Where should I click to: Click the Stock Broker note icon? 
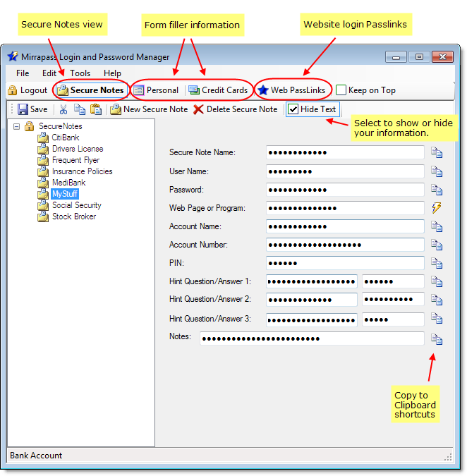click(x=43, y=216)
